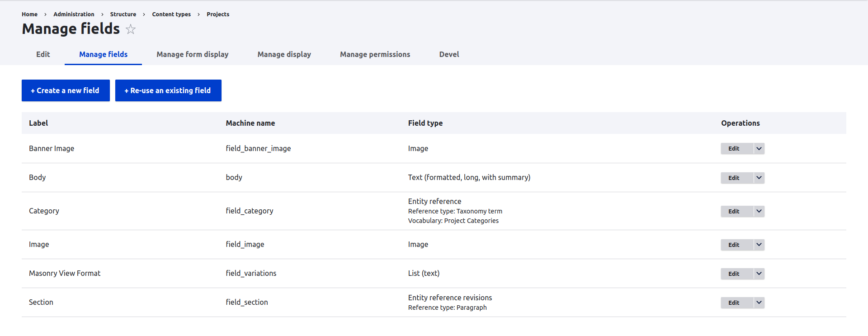Switch to the Edit tab
The height and width of the screenshot is (336, 868).
pyautogui.click(x=43, y=54)
